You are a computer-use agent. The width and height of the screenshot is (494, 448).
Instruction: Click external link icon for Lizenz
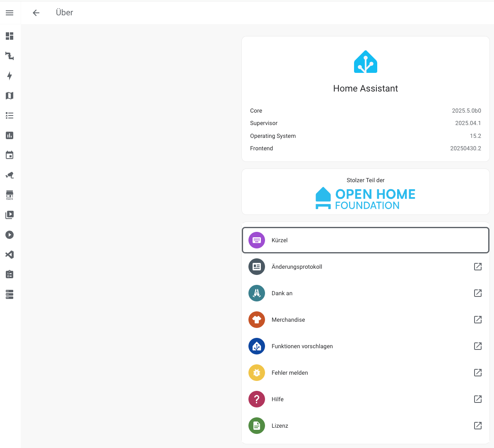[x=477, y=425]
